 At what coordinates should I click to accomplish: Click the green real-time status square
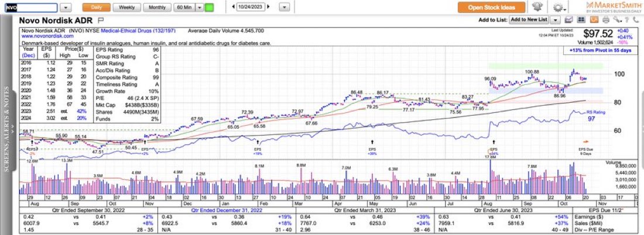[x=209, y=8]
